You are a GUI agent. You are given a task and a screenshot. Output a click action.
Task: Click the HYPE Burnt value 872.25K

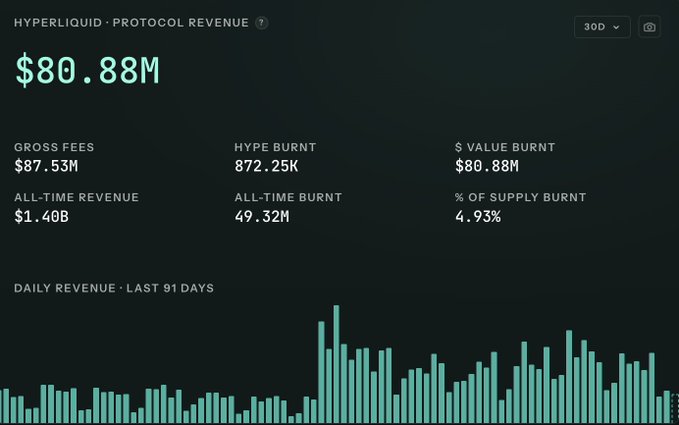266,166
